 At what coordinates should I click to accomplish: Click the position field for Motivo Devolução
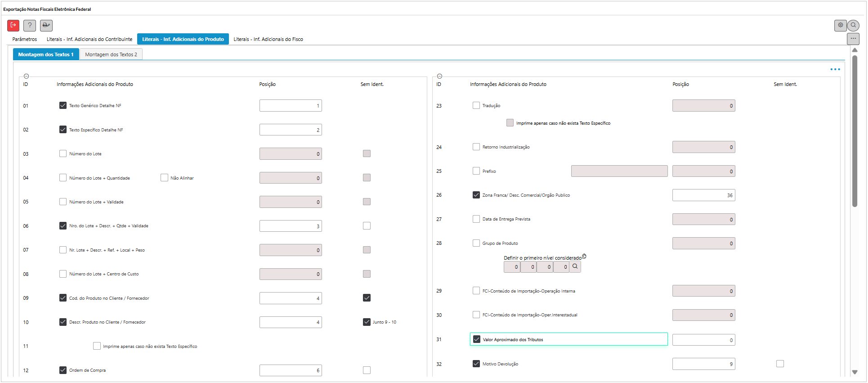[x=703, y=364]
